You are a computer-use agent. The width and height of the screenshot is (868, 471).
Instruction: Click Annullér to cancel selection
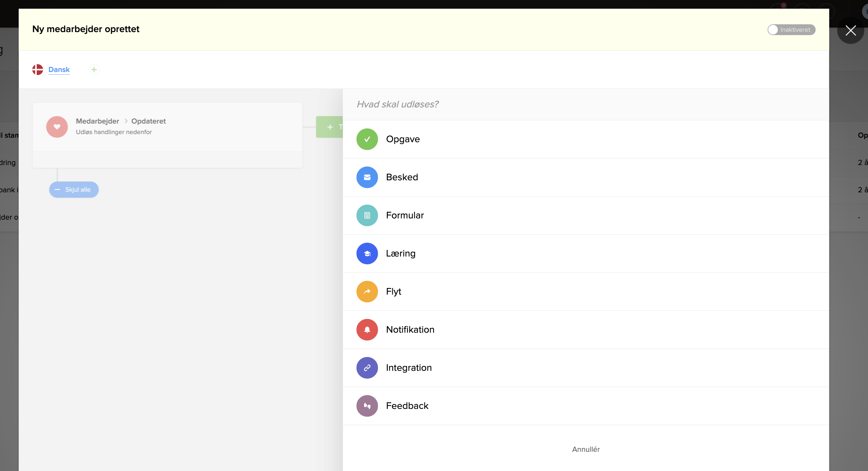pos(586,449)
